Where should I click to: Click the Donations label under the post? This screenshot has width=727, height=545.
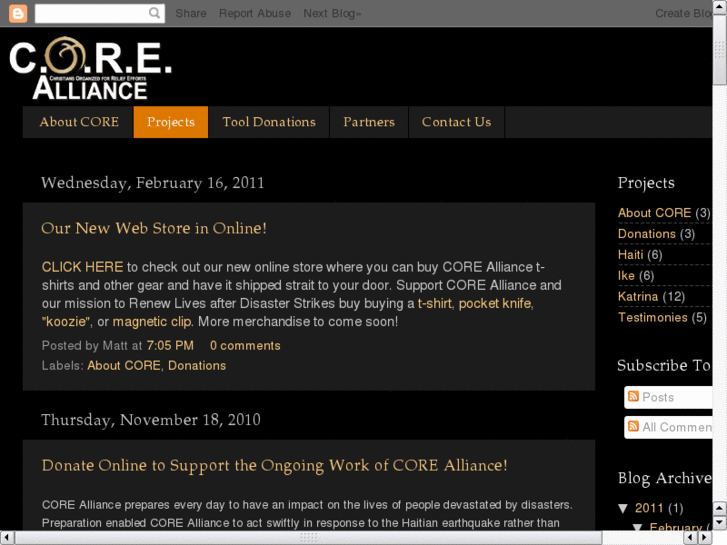pyautogui.click(x=197, y=365)
